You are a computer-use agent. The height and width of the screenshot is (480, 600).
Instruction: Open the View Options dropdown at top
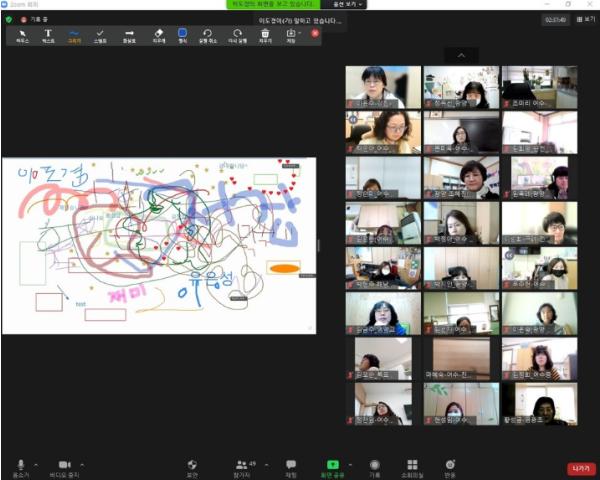point(349,5)
